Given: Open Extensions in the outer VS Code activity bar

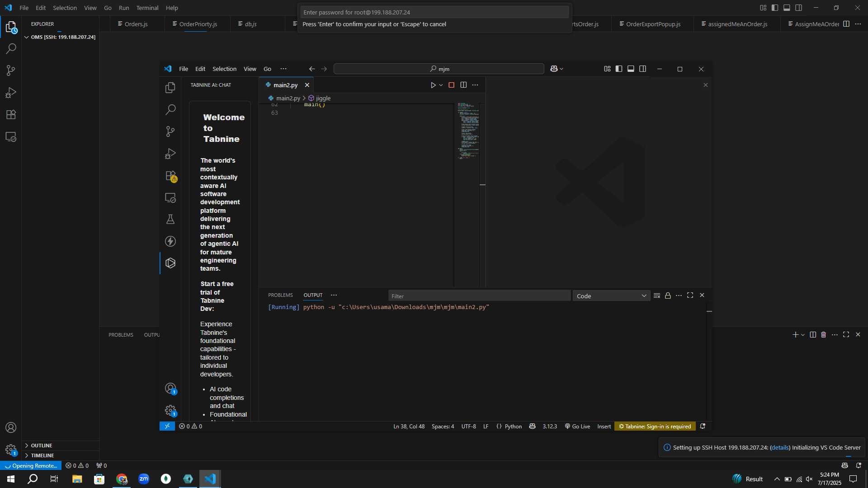Looking at the screenshot, I should (x=11, y=114).
